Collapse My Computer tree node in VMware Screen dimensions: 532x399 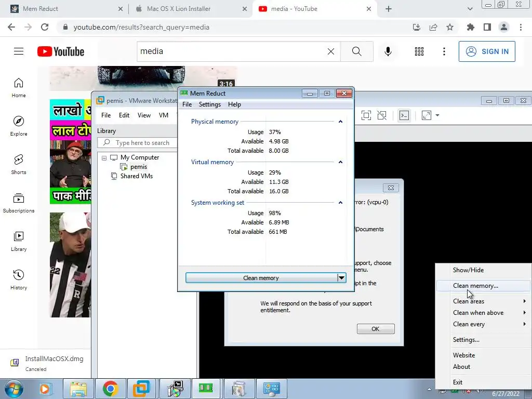coord(104,158)
